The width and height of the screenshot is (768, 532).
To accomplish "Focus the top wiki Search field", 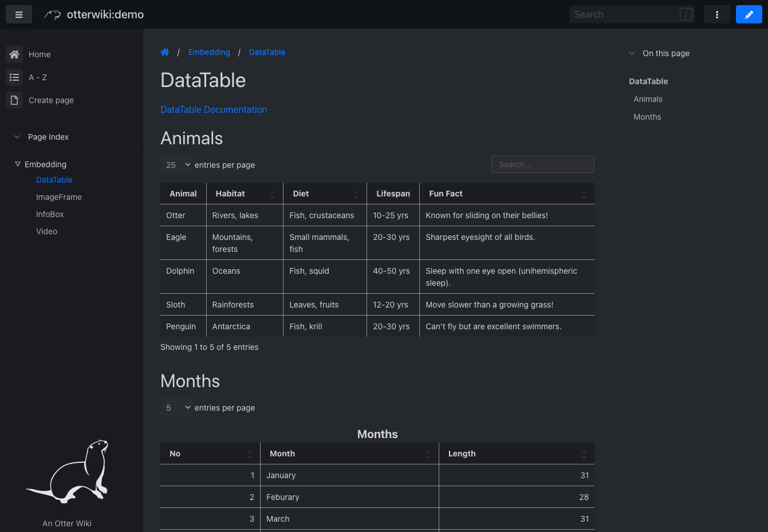I will [x=632, y=14].
